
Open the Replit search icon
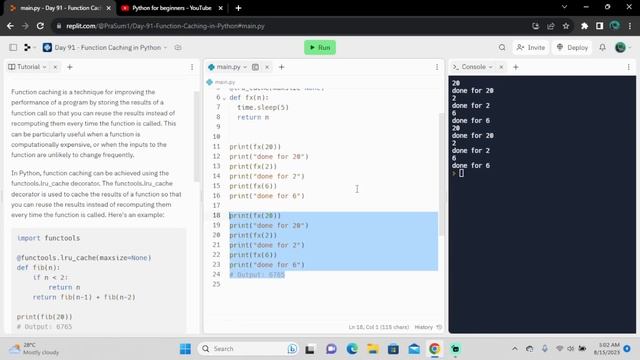[x=502, y=47]
